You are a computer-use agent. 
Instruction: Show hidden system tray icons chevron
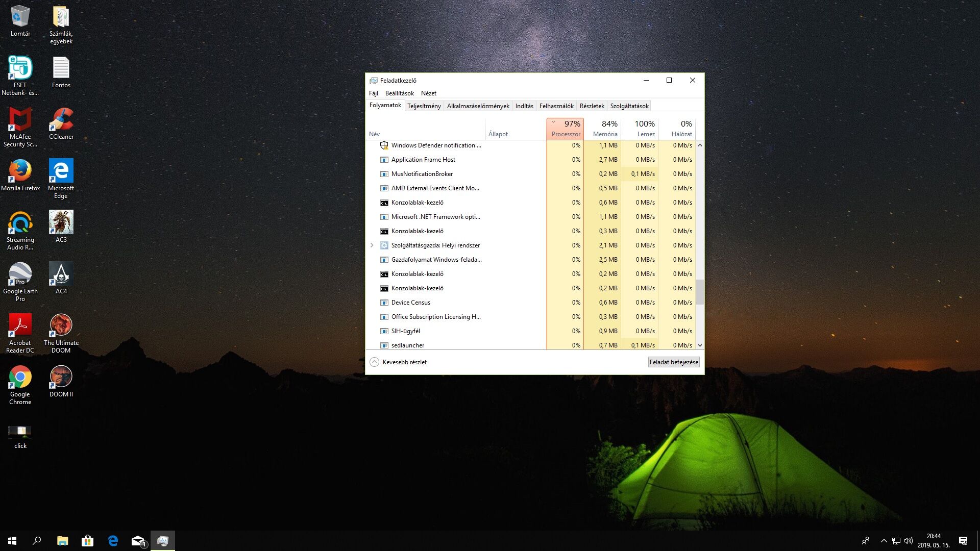(884, 541)
